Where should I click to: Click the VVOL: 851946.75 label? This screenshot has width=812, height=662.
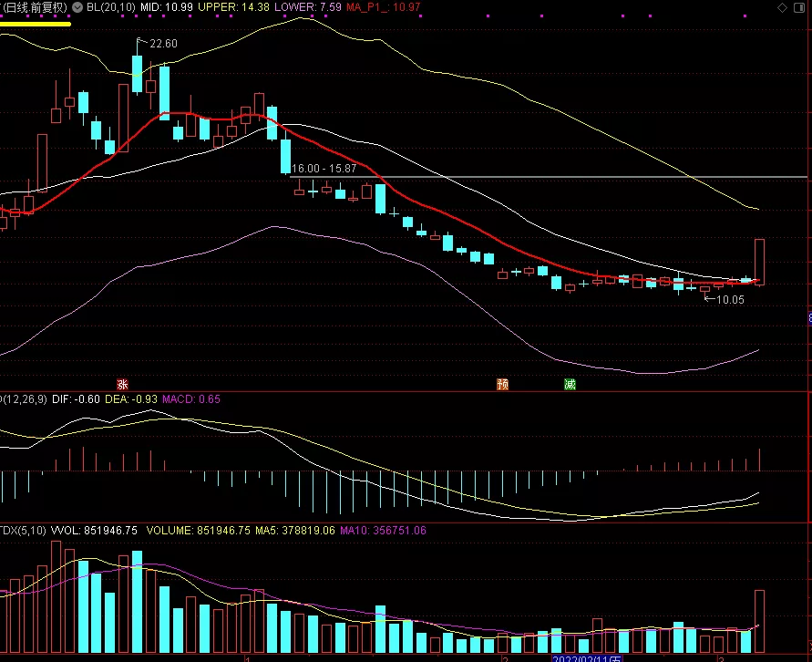94,531
